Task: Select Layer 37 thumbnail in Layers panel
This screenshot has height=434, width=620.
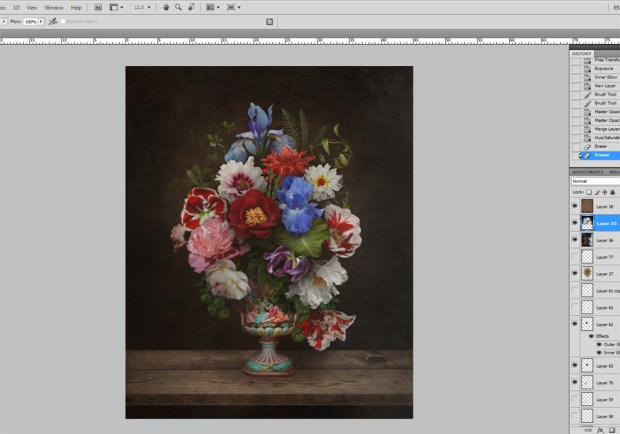Action: (x=587, y=273)
